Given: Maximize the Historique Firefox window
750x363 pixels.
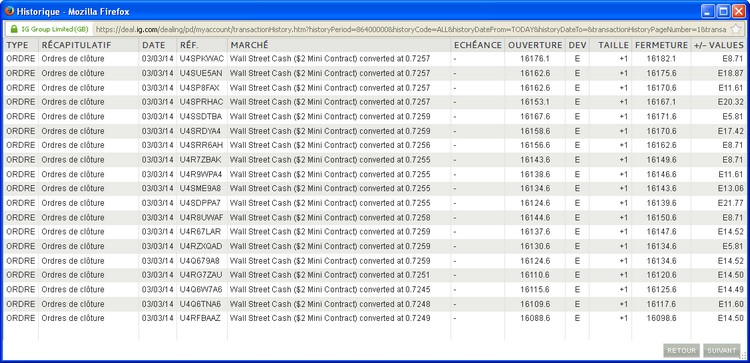Looking at the screenshot, I should click(723, 11).
